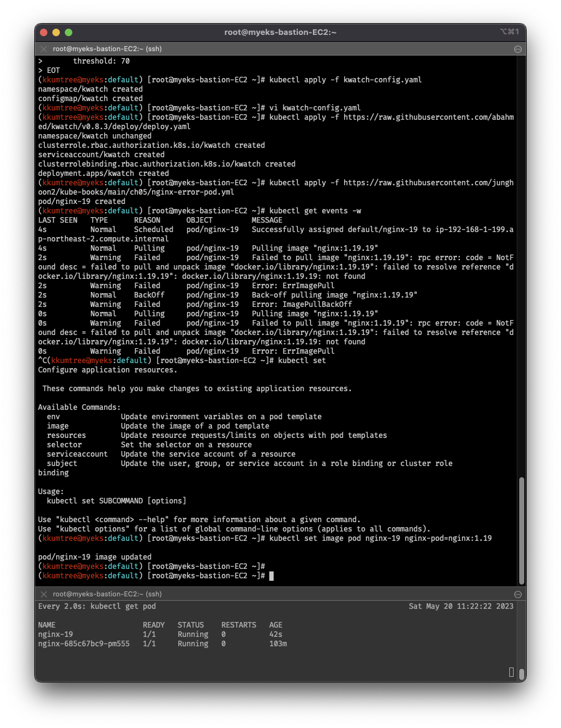
Task: Click 'deployment.apps/kwatch created' output line
Action: point(103,173)
